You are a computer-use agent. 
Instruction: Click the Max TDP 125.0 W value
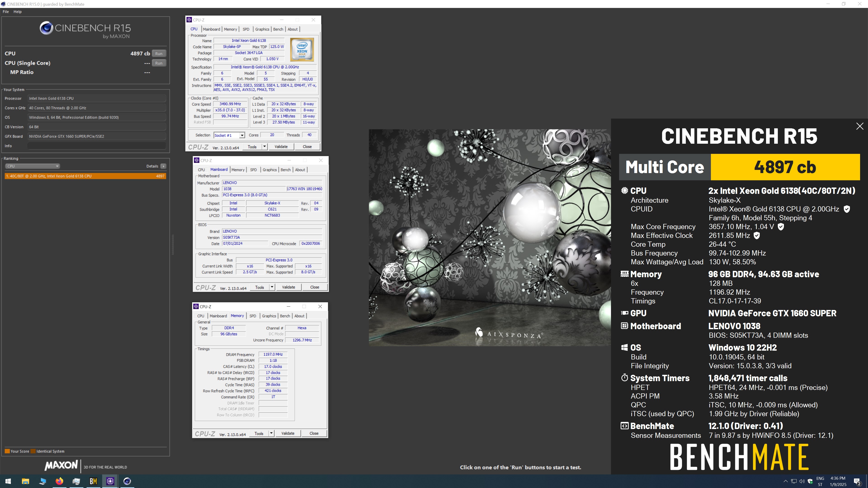click(277, 47)
